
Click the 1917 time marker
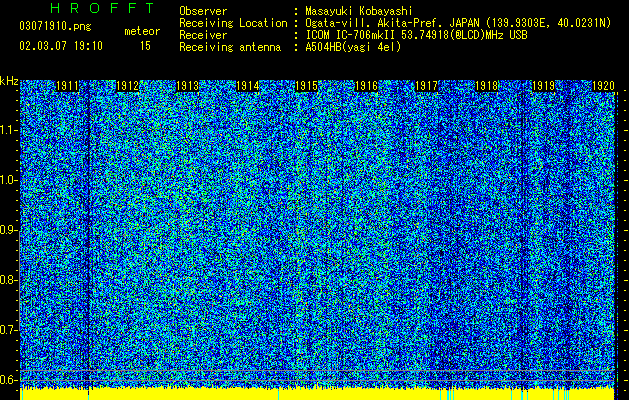(x=426, y=86)
